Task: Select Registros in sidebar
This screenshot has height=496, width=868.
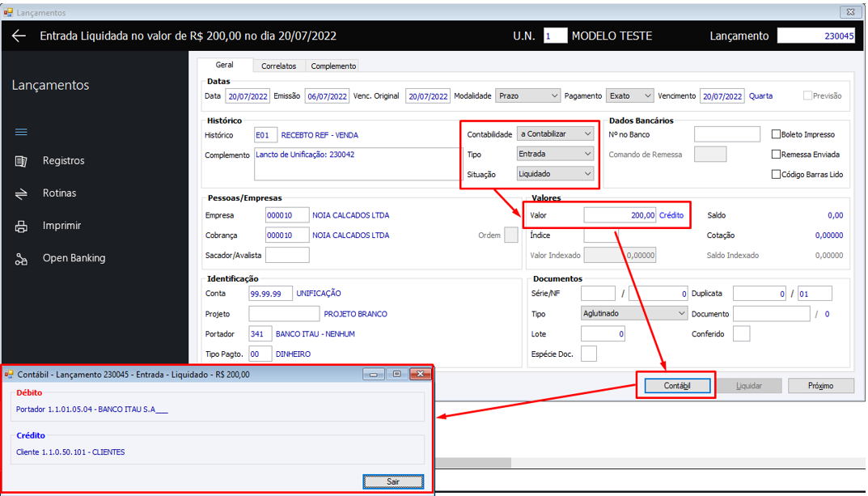Action: coord(64,161)
